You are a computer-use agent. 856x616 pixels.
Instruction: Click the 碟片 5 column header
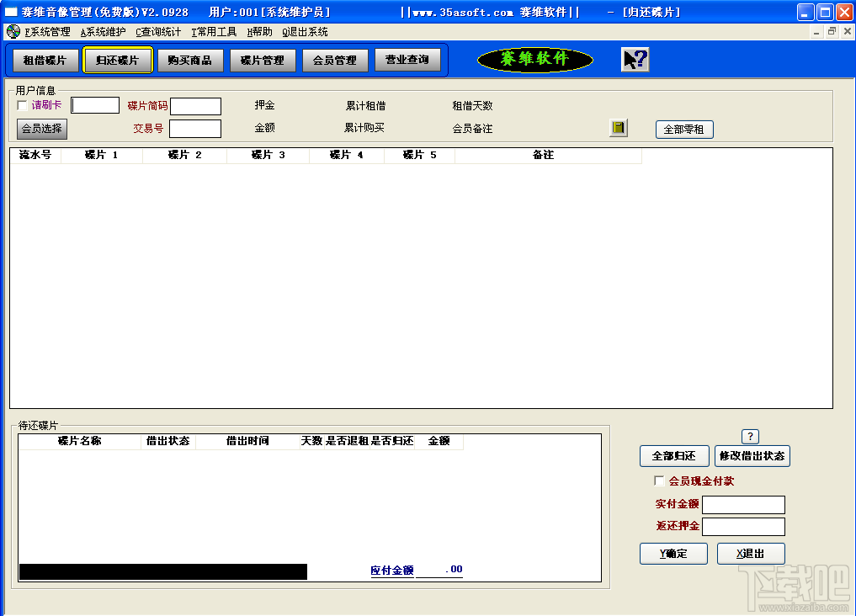pyautogui.click(x=419, y=155)
